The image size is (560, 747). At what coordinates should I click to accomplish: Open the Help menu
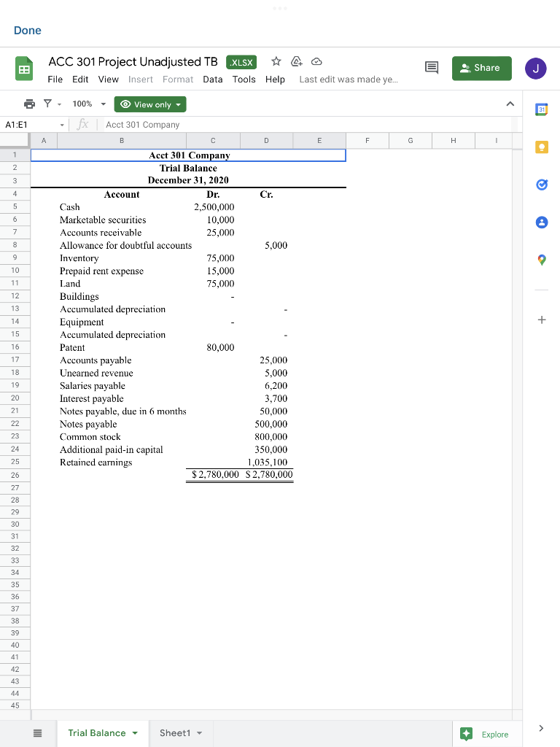click(275, 80)
